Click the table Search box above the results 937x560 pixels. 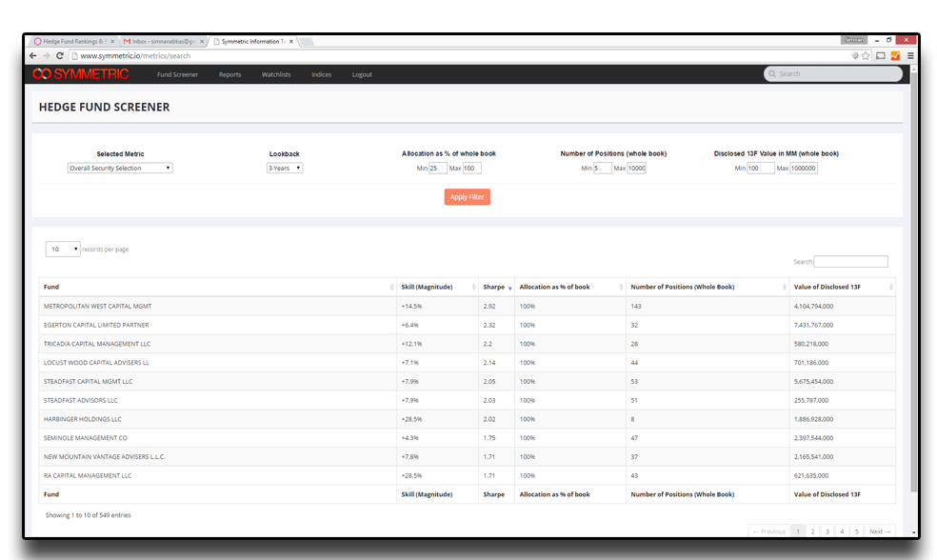pos(851,261)
